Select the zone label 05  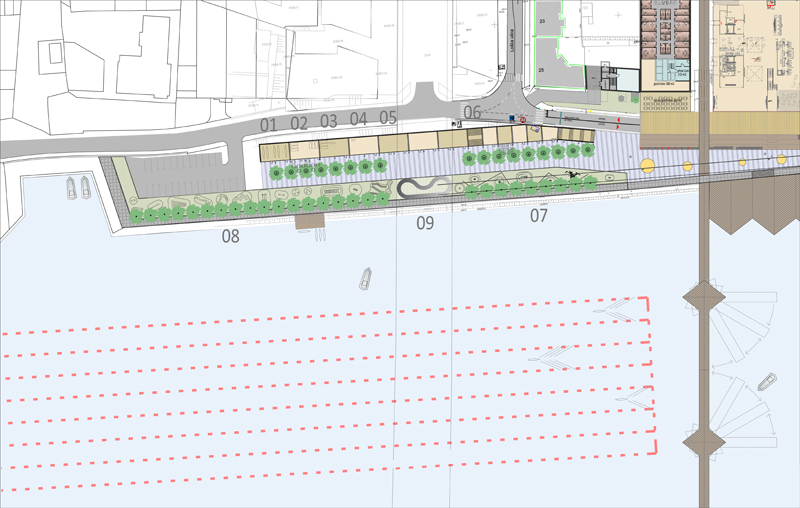(388, 118)
